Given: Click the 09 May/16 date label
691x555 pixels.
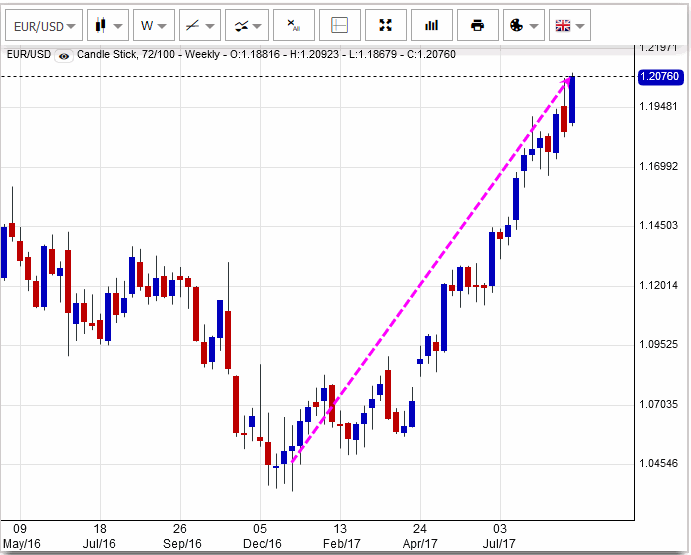Looking at the screenshot, I should (x=21, y=536).
